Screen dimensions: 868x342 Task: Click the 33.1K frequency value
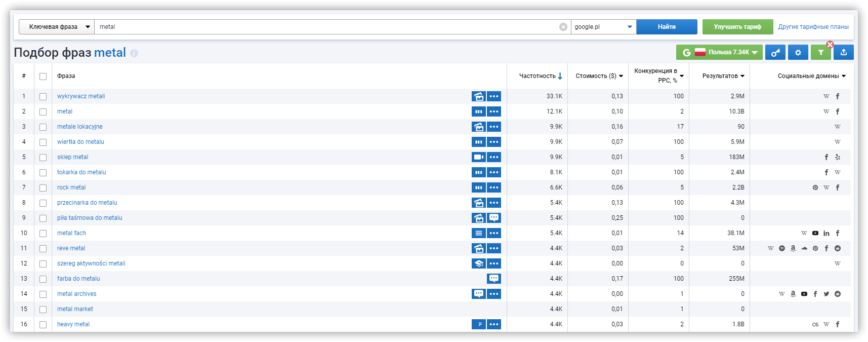click(554, 96)
